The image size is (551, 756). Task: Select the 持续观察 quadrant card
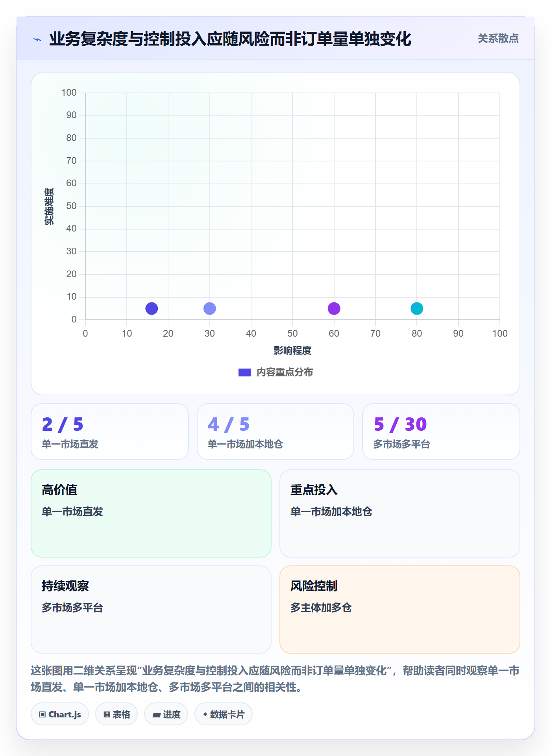pyautogui.click(x=151, y=610)
